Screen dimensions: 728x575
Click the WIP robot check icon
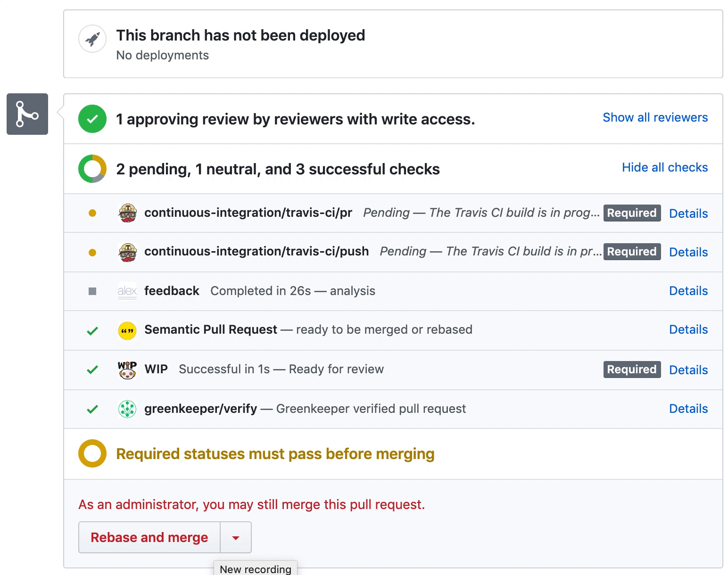click(126, 370)
